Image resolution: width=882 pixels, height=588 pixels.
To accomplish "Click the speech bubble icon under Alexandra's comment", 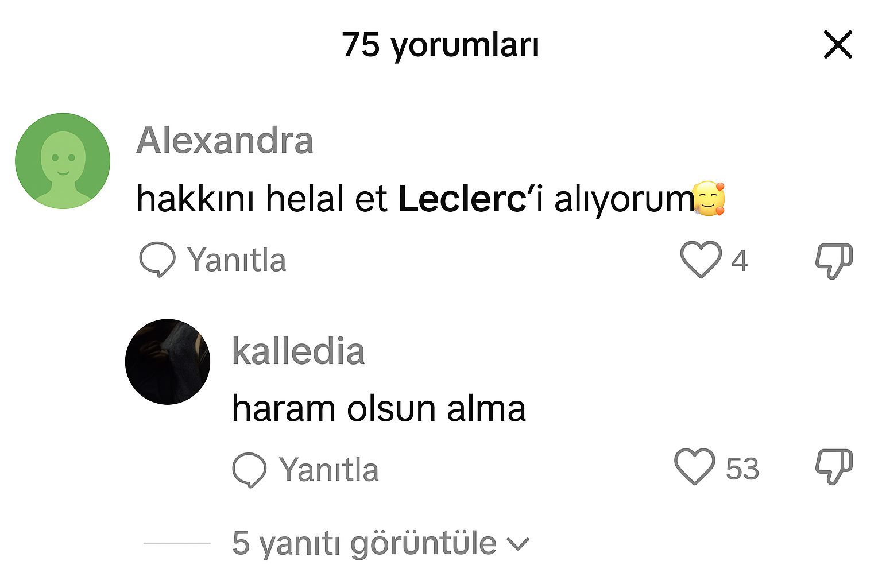I will pos(157,260).
